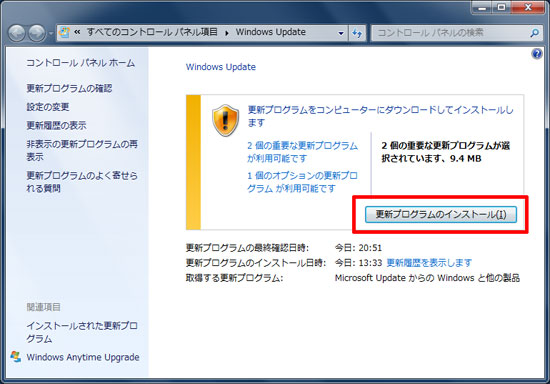
Task: Open インストールされた更新プログラム link
Action: point(82,332)
